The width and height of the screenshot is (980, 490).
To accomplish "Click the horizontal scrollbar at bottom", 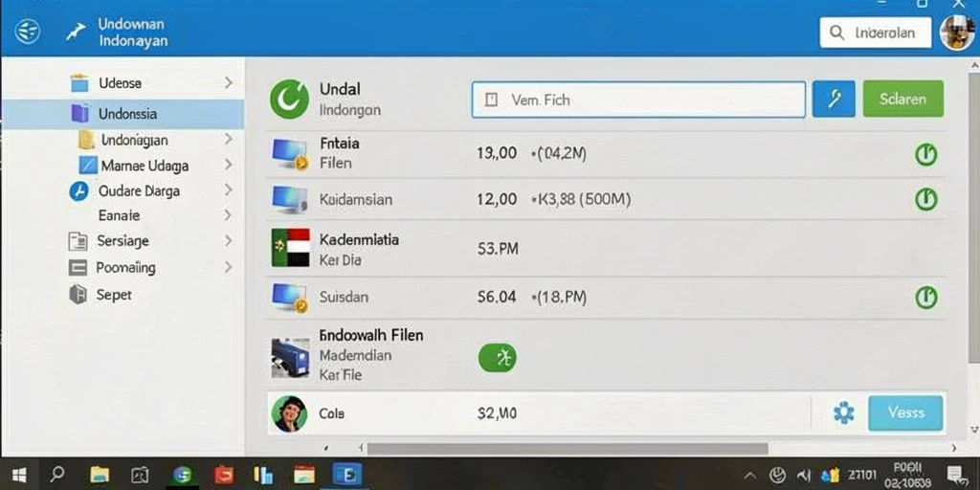I will [568, 448].
